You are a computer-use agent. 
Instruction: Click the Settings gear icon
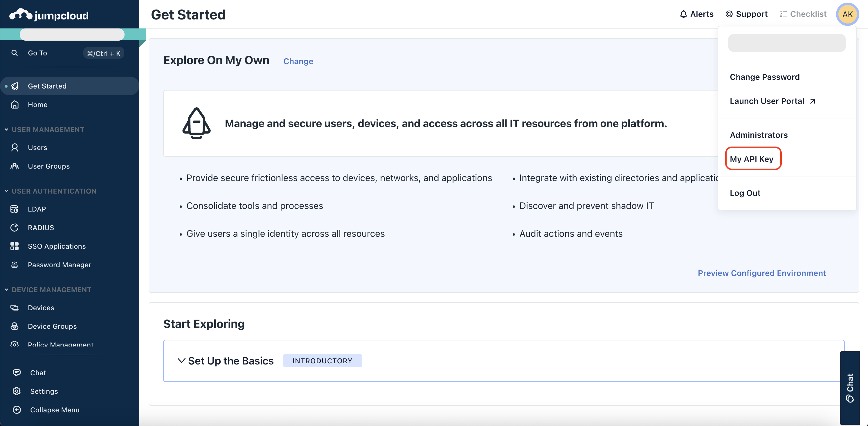[17, 391]
